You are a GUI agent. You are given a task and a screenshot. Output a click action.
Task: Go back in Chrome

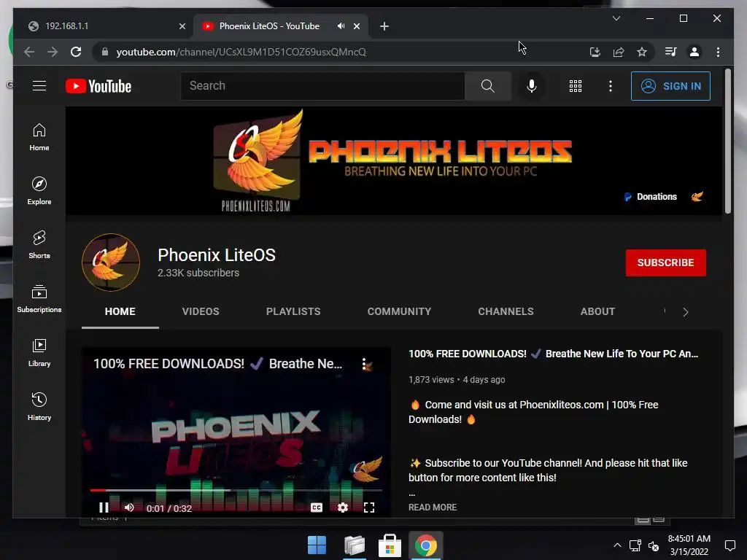coord(29,52)
